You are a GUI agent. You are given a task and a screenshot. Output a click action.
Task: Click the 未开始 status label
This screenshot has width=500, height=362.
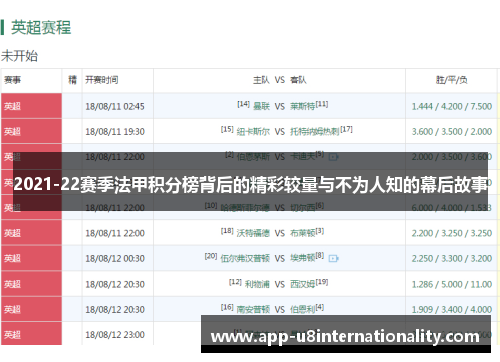coord(19,56)
